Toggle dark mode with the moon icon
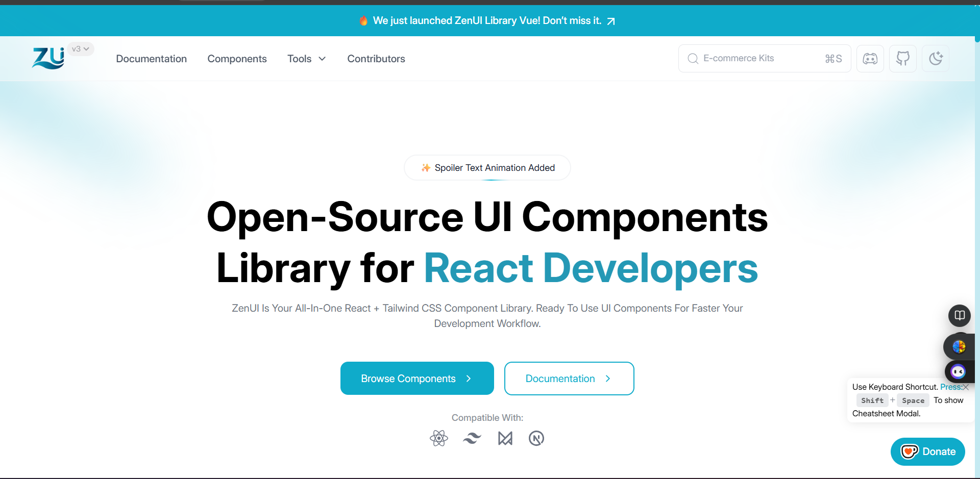The image size is (980, 479). (935, 59)
